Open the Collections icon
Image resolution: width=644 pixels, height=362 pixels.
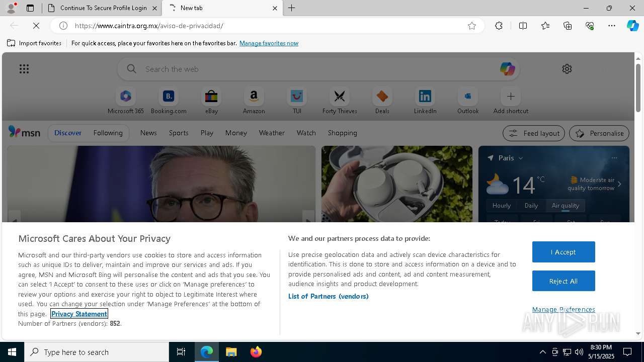click(568, 26)
